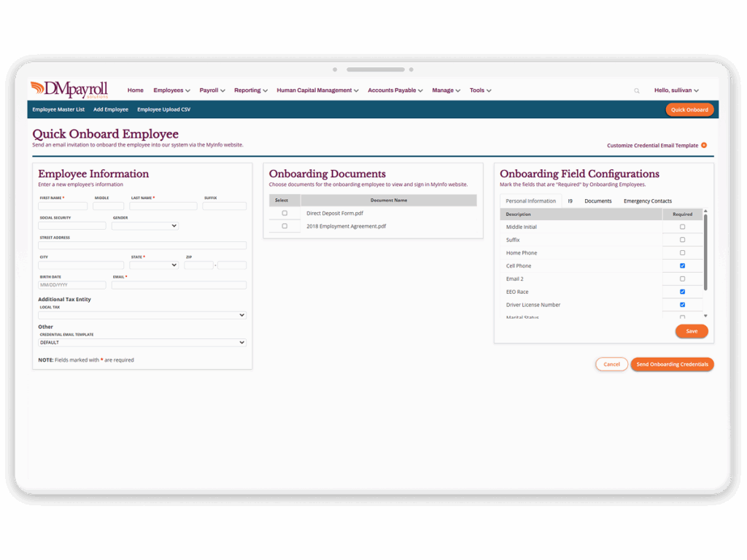Select the Direct Deposit Form.pdf checkbox
The width and height of the screenshot is (747, 560).
pos(285,213)
